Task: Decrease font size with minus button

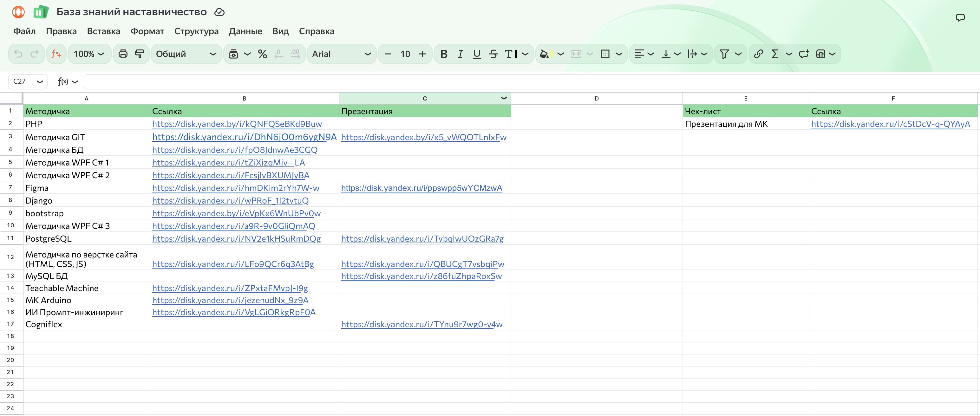Action: point(388,54)
